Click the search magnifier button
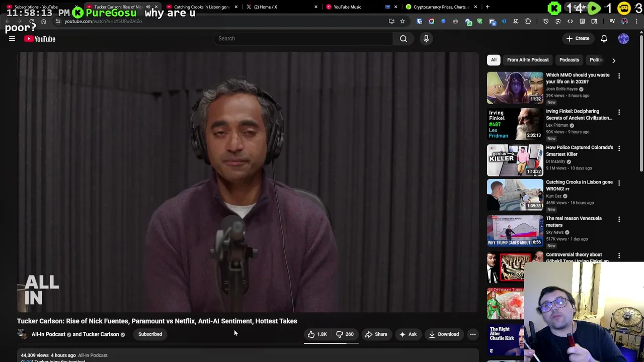This screenshot has height=362, width=644. coord(404,38)
